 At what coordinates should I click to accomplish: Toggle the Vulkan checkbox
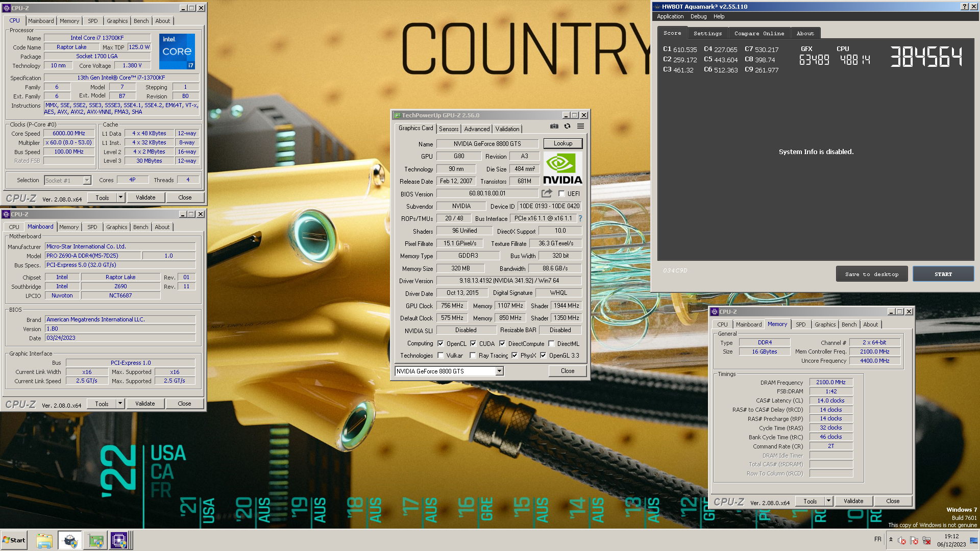tap(440, 356)
